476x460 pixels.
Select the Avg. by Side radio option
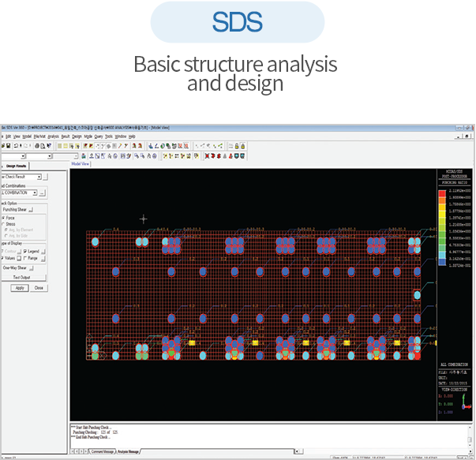pyautogui.click(x=6, y=235)
